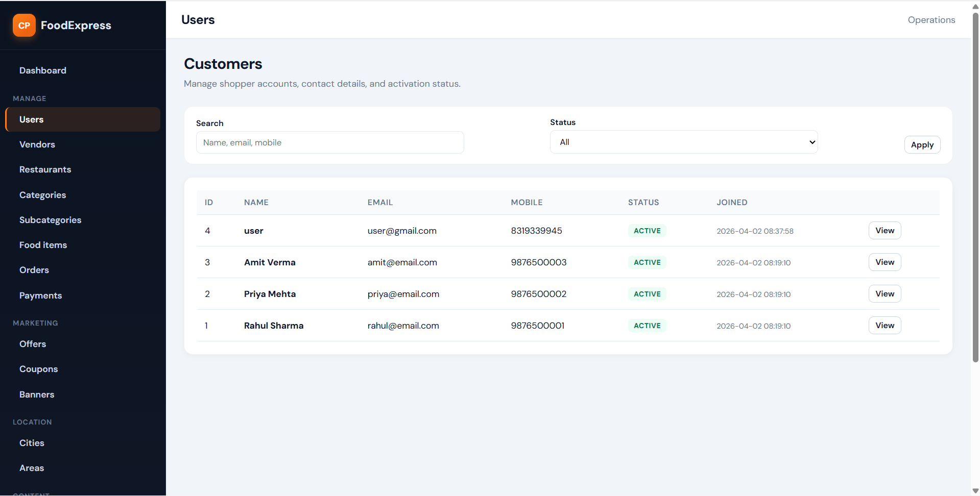Click the NAME column header

pyautogui.click(x=256, y=203)
